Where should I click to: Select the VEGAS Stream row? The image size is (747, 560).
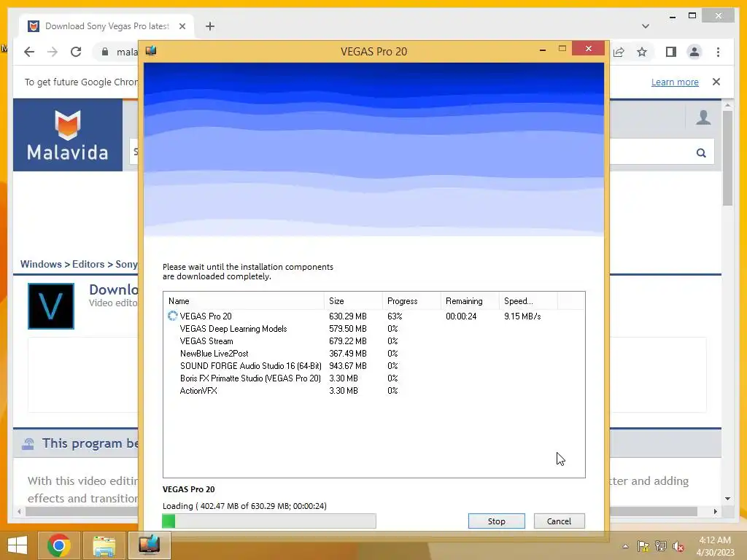[x=374, y=341]
